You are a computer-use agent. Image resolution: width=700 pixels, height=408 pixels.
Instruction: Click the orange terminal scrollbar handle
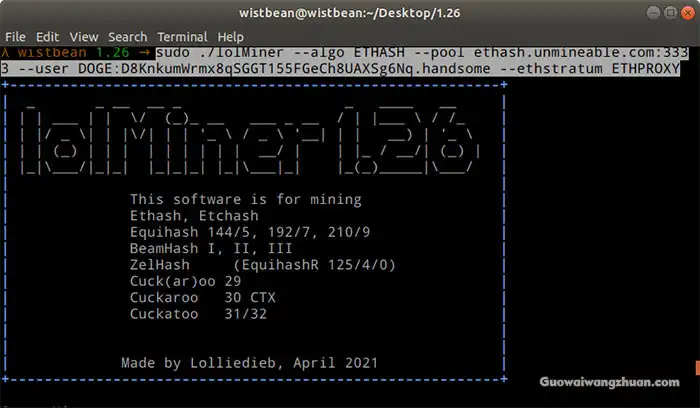[697, 368]
